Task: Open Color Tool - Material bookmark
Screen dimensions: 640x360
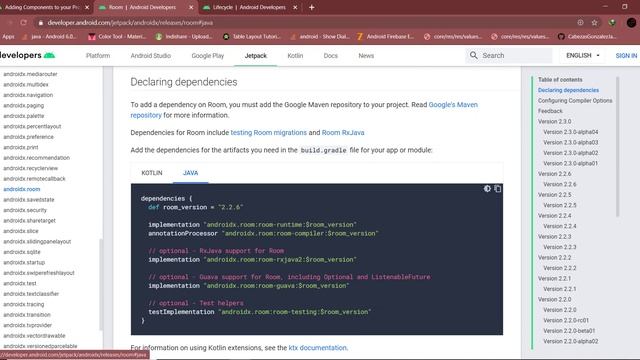Action: [117, 37]
